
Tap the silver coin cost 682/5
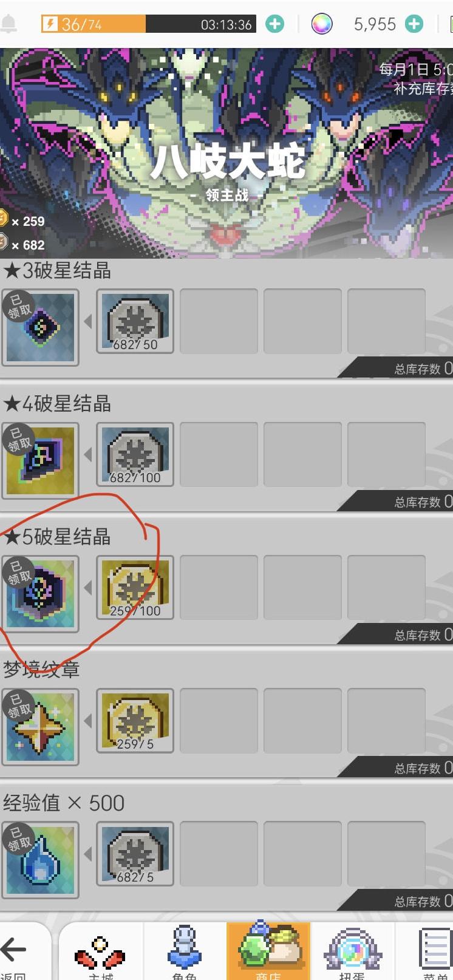coord(135,854)
